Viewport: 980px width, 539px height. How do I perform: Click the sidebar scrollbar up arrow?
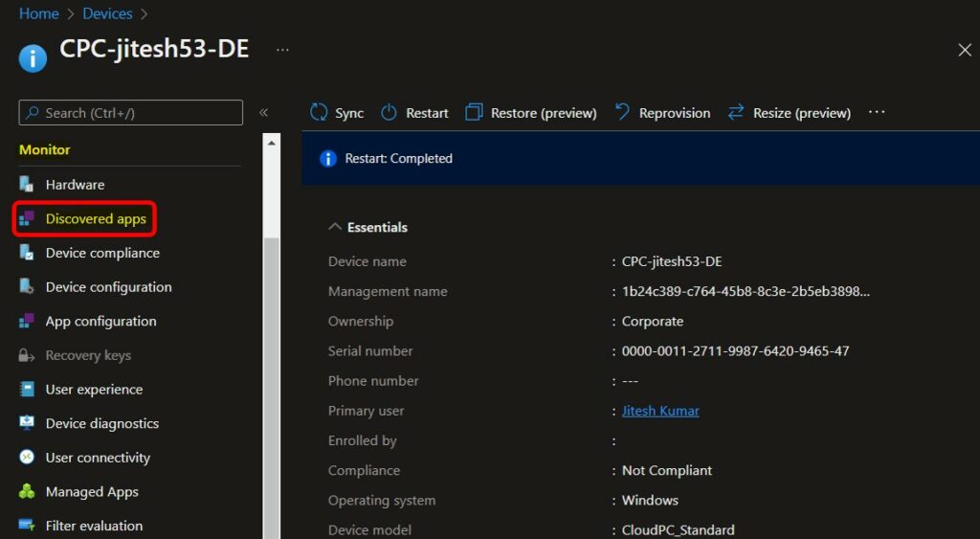point(271,143)
